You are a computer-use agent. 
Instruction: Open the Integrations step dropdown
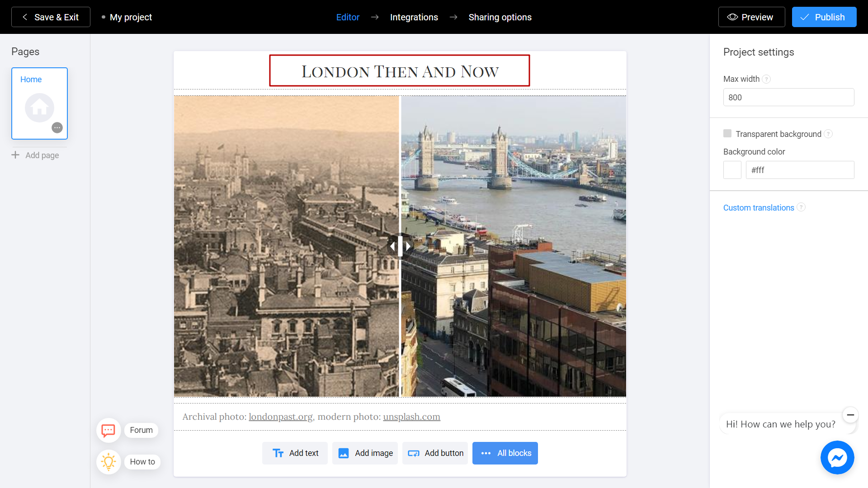tap(414, 17)
